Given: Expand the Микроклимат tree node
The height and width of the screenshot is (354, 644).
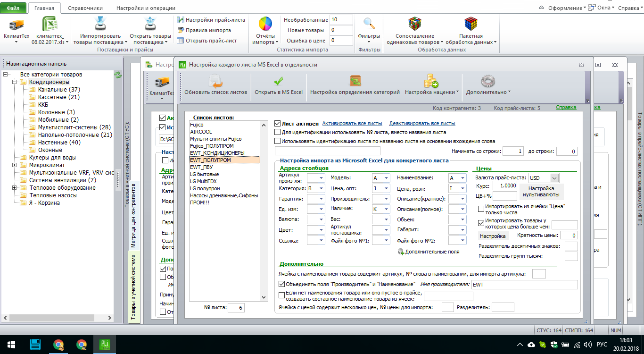Looking at the screenshot, I should click(15, 165).
